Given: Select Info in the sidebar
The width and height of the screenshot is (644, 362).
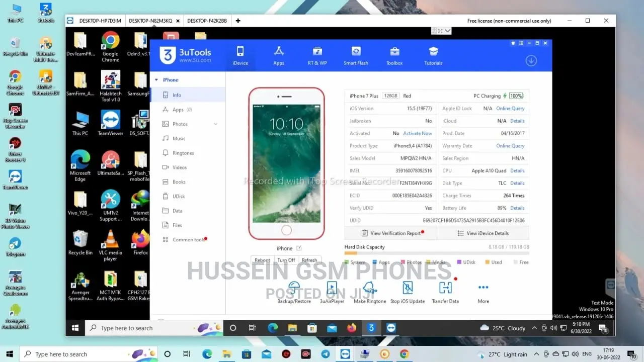Looking at the screenshot, I should [188, 95].
